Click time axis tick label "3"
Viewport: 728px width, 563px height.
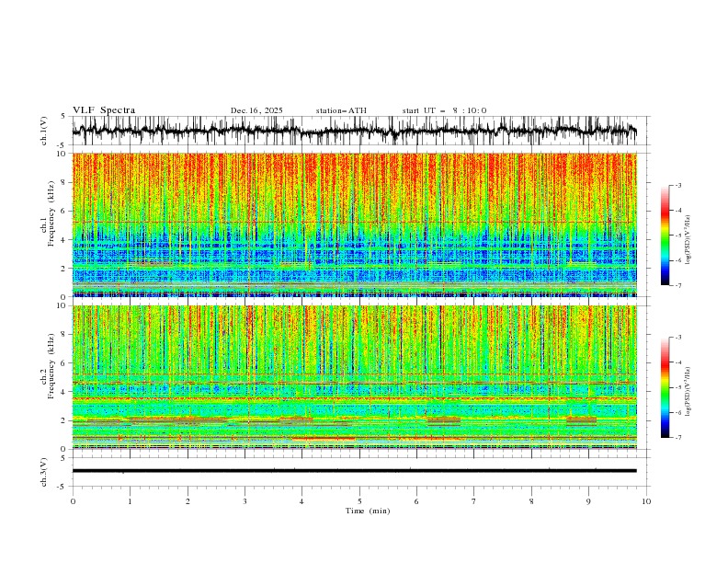click(245, 501)
